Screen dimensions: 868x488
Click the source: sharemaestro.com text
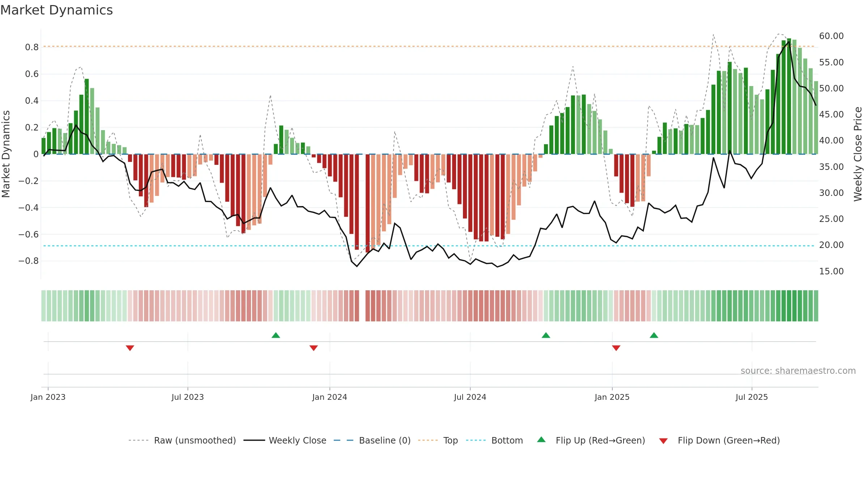[798, 371]
